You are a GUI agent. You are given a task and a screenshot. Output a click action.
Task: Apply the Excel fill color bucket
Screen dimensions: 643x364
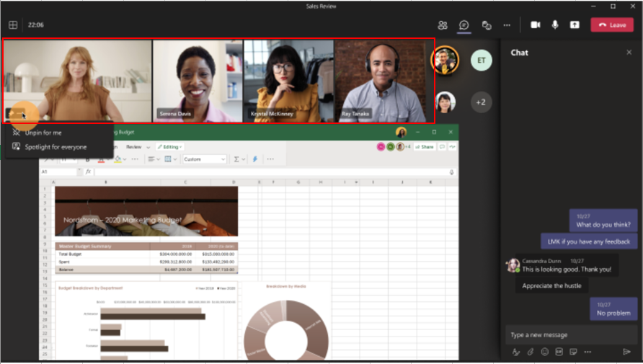pyautogui.click(x=117, y=159)
